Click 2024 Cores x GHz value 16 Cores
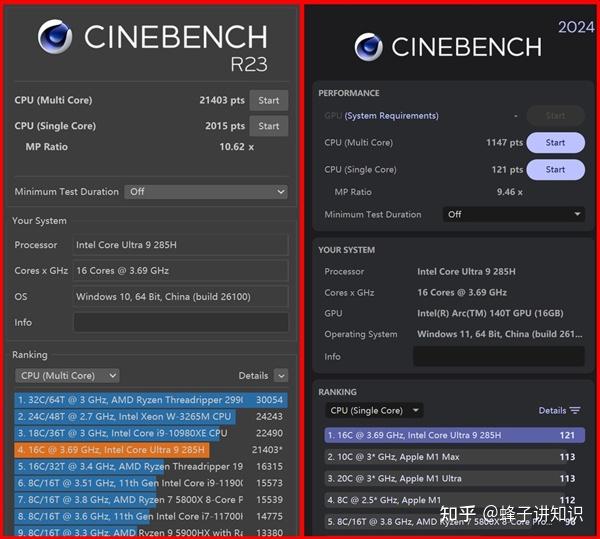 coord(462,293)
